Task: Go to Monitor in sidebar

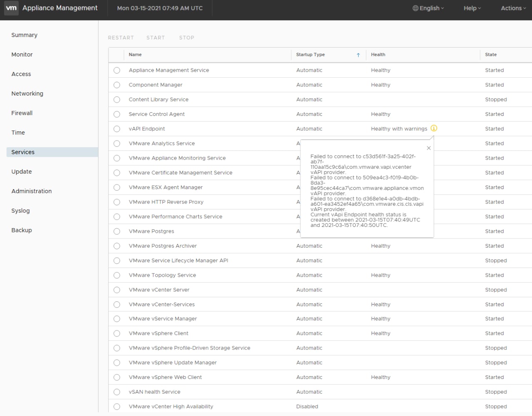Action: point(22,54)
